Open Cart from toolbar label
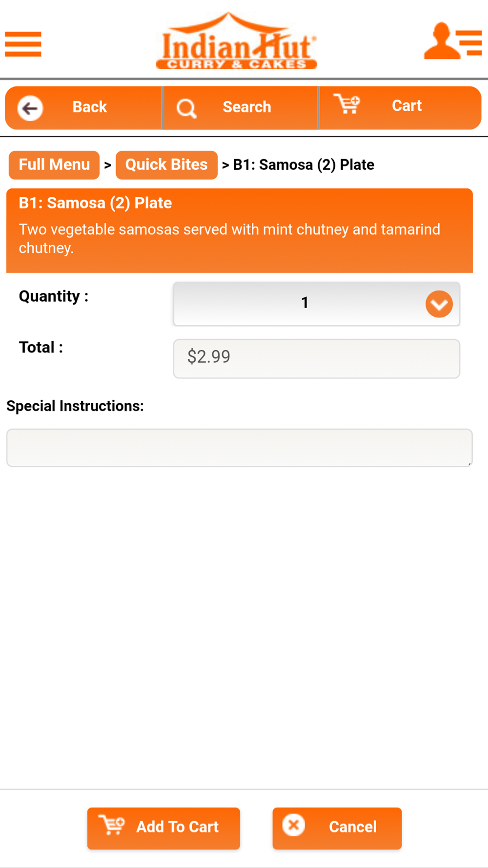 tap(407, 106)
